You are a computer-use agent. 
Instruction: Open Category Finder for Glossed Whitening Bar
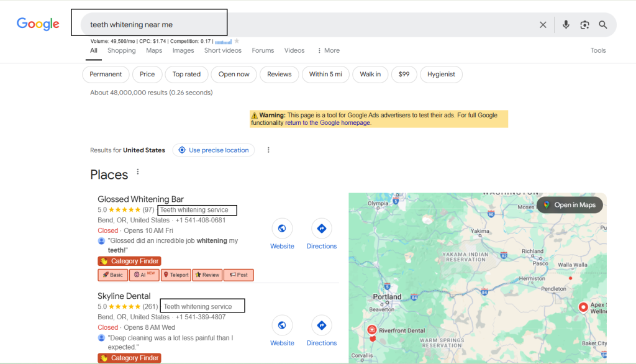(129, 261)
